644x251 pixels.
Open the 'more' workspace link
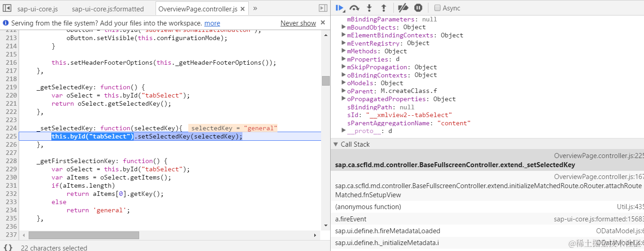[212, 23]
